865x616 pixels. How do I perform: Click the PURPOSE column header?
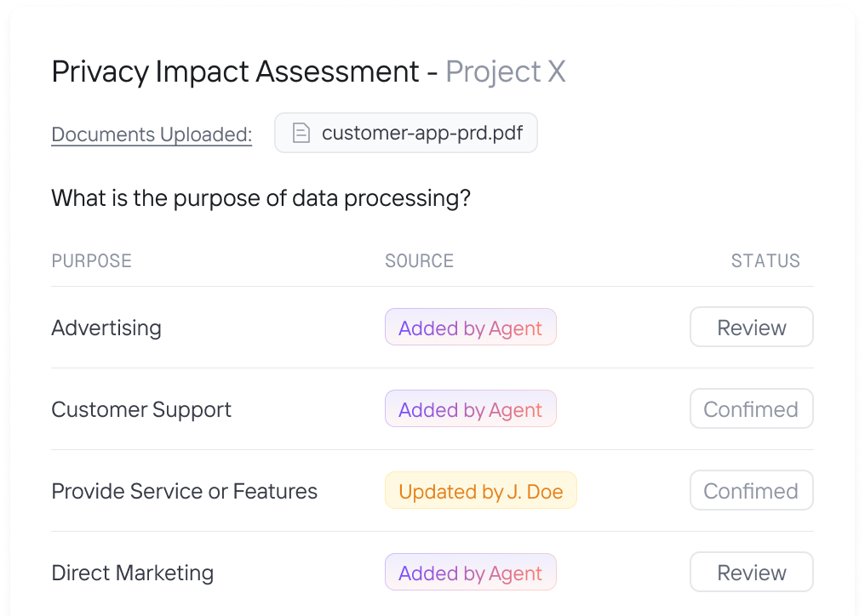point(91,260)
